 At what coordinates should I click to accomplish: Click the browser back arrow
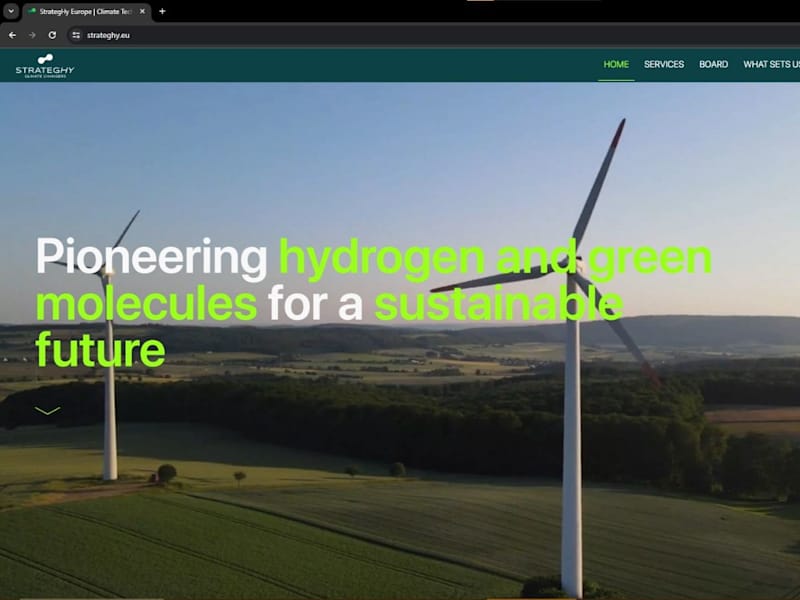pyautogui.click(x=12, y=35)
